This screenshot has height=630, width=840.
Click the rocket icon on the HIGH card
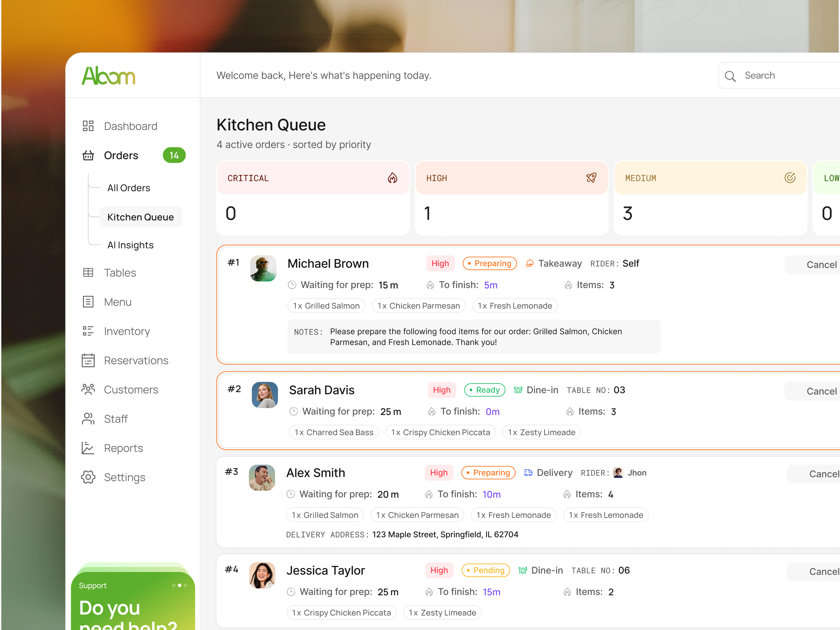click(x=591, y=178)
